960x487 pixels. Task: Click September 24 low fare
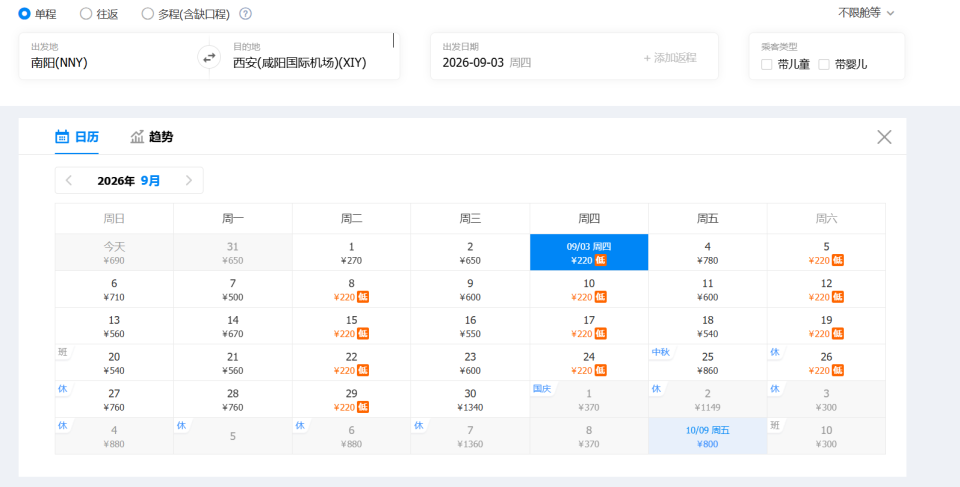coord(589,363)
